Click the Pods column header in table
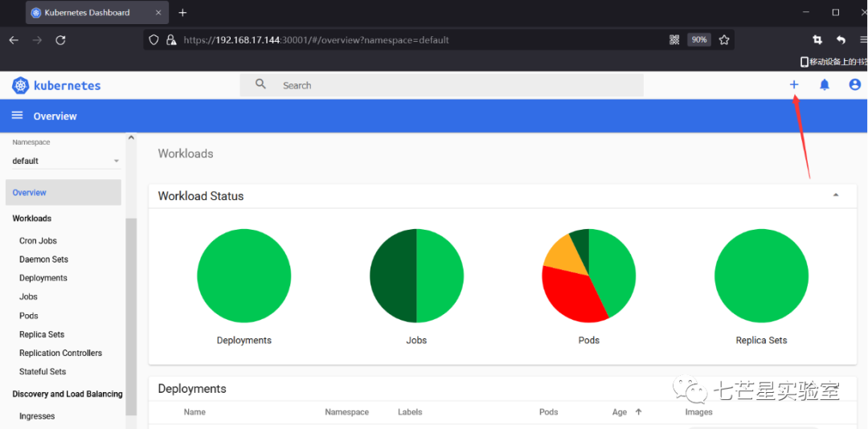The image size is (868, 429). 549,412
